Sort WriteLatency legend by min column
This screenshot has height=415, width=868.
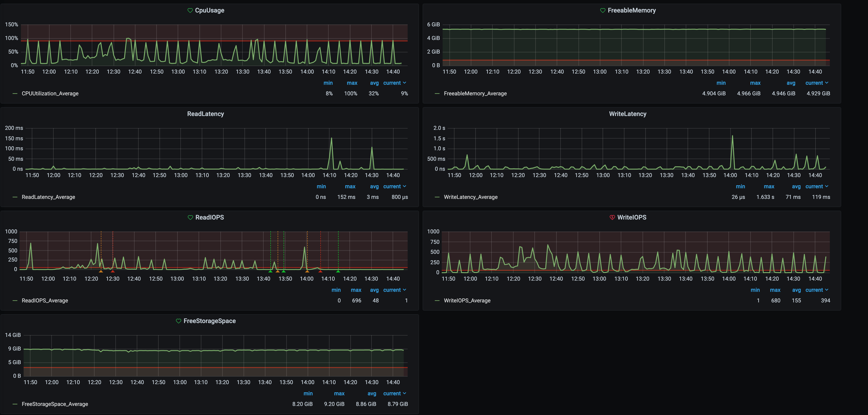pyautogui.click(x=740, y=186)
